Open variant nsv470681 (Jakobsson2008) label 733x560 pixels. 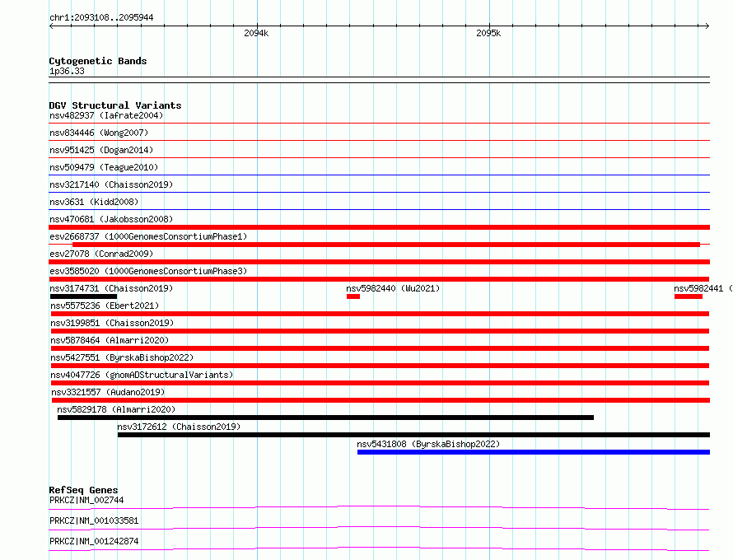pos(111,219)
